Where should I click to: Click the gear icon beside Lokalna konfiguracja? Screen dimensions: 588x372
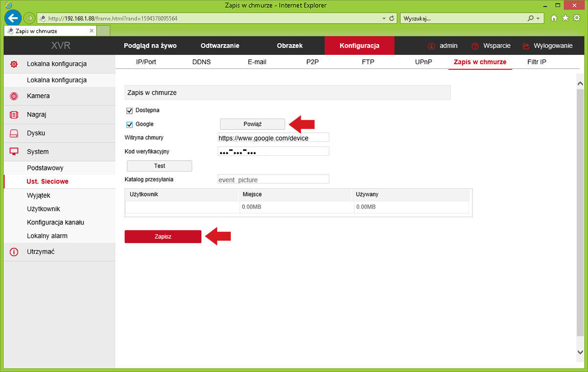(x=14, y=64)
